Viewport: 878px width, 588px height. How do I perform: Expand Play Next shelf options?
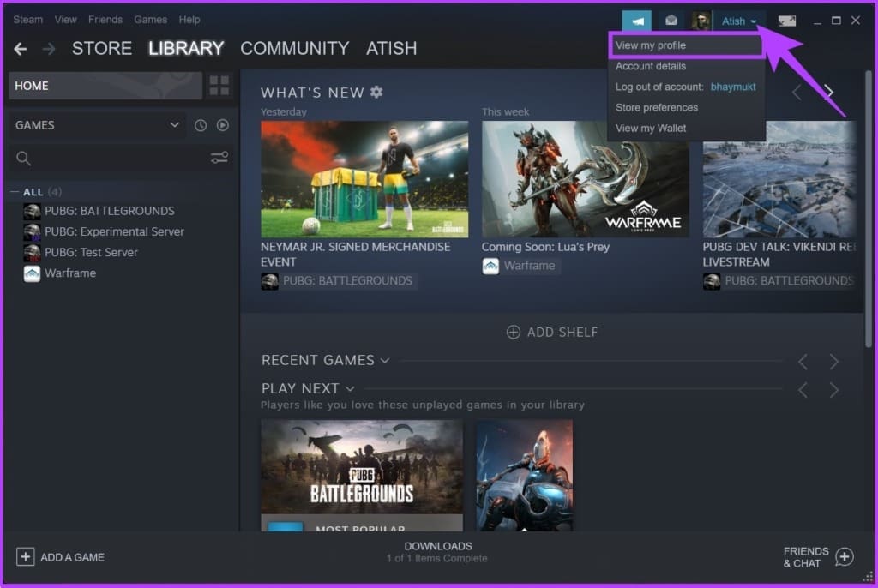[x=350, y=388]
